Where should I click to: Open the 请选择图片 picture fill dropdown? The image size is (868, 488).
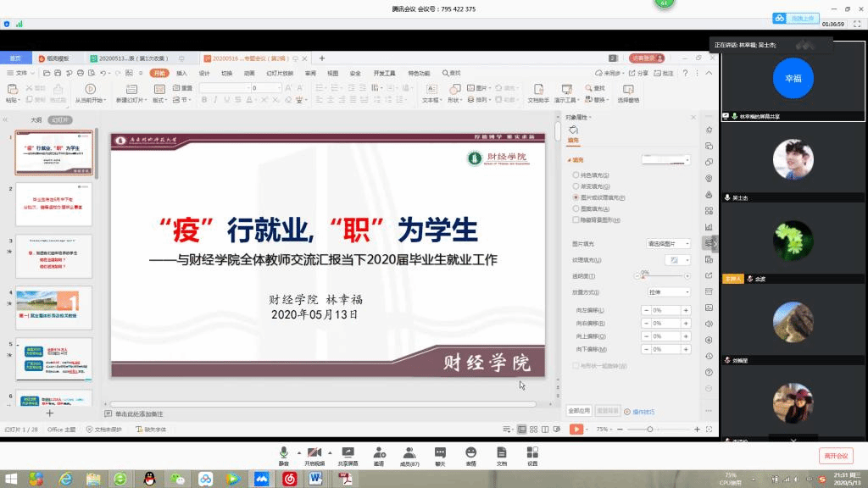[668, 243]
